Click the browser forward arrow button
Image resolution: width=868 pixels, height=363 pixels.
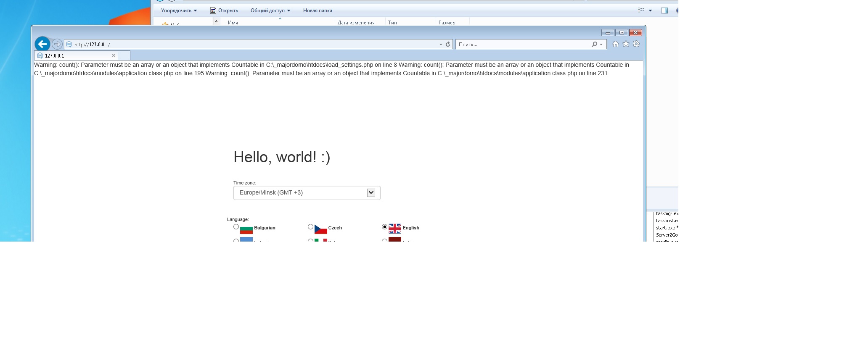[x=57, y=44]
